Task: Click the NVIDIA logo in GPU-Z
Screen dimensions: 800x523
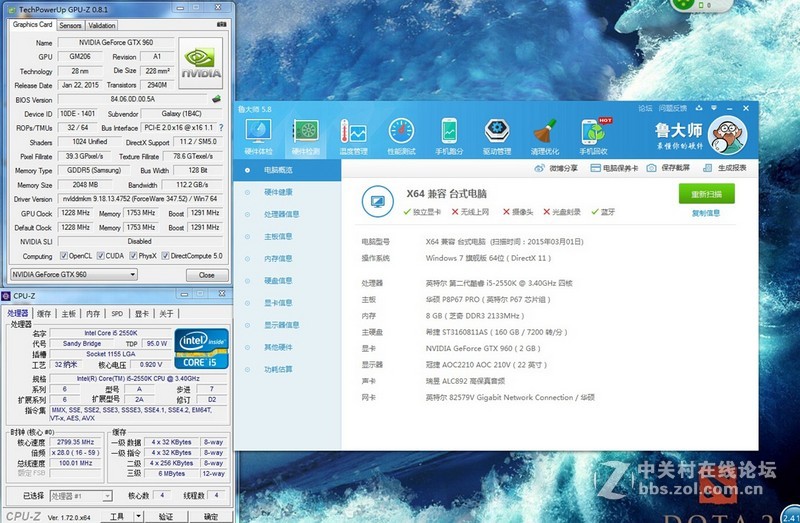Action: 201,63
